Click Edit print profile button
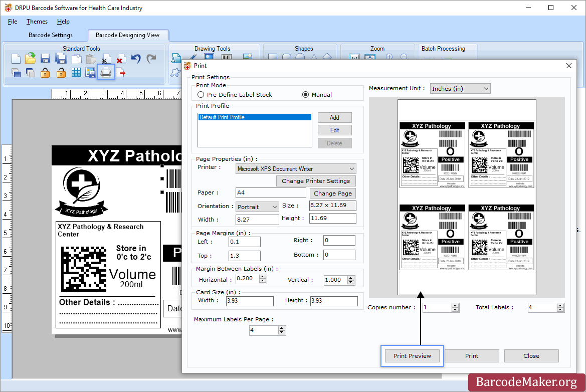 pyautogui.click(x=334, y=130)
